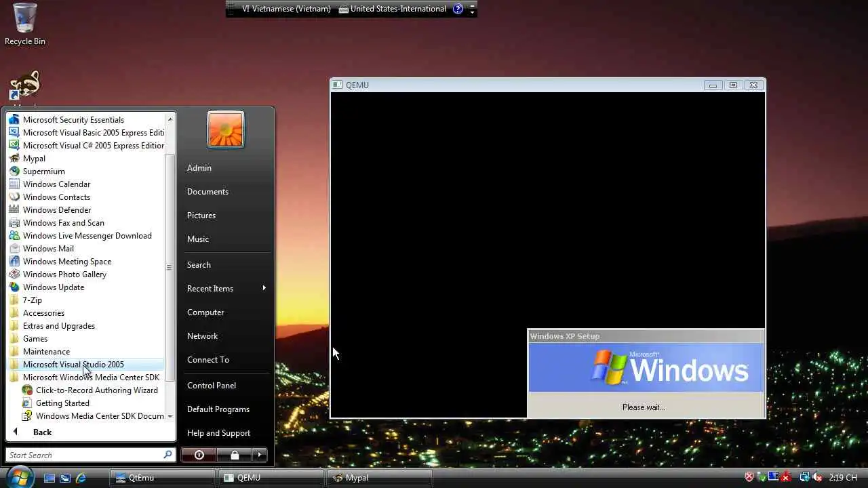Open Windows Photo Gallery

[85, 274]
